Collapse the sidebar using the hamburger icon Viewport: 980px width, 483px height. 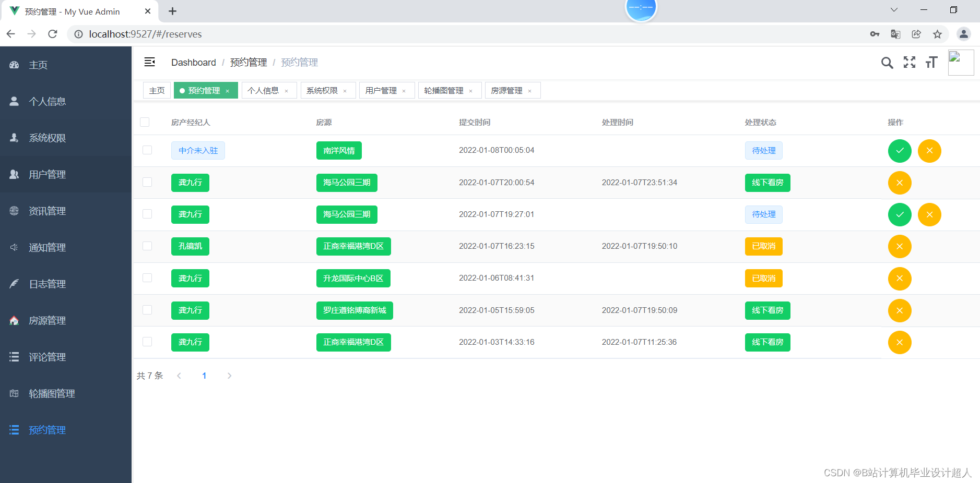coord(150,62)
